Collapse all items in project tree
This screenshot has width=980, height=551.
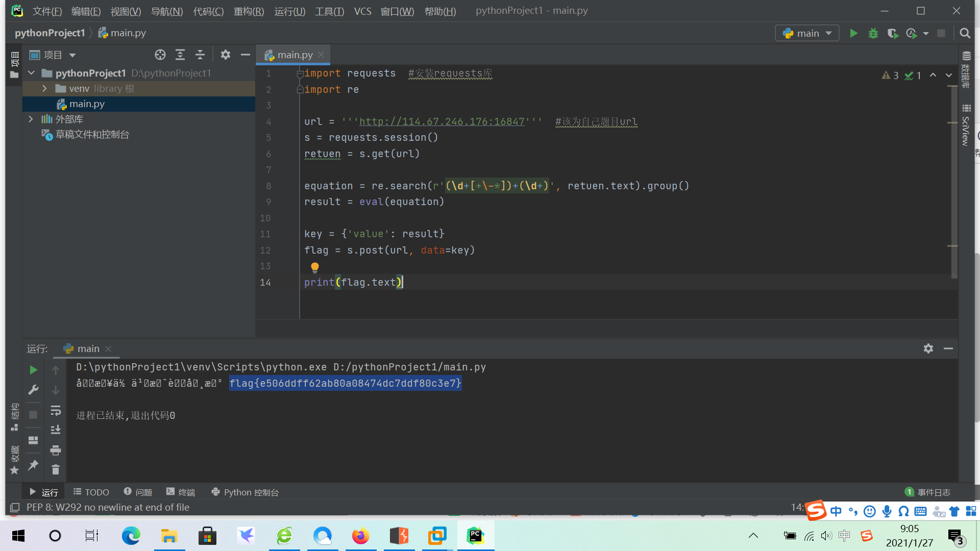[x=200, y=55]
